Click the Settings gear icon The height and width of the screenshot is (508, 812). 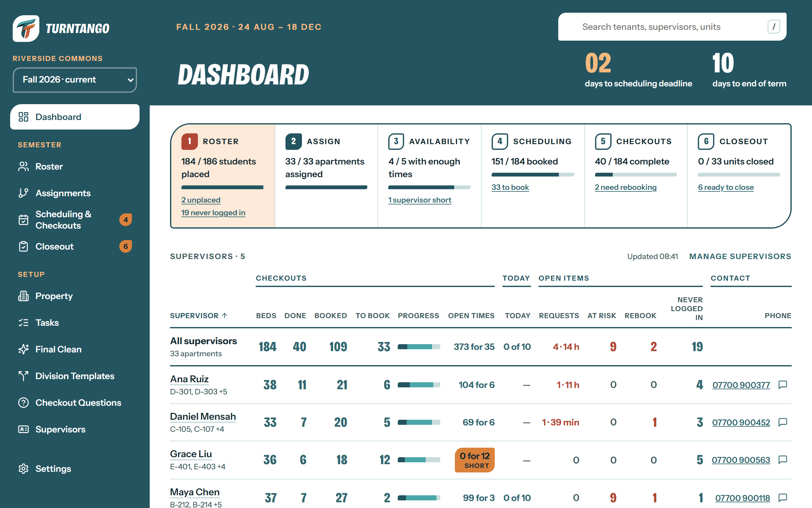click(23, 469)
